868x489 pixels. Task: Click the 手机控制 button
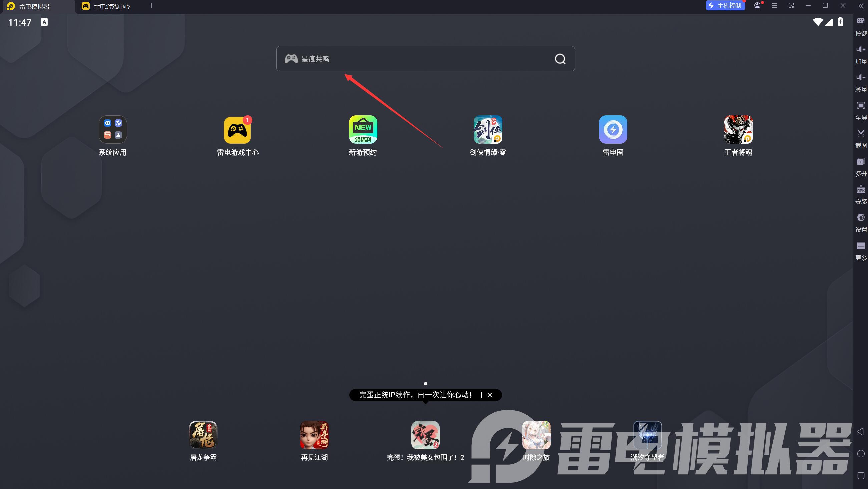pyautogui.click(x=725, y=6)
